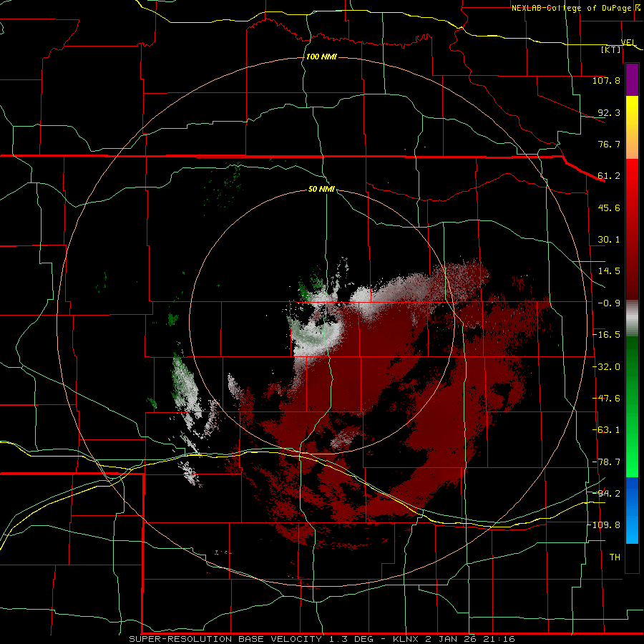Click the 30.1 scale value
The width and height of the screenshot is (644, 644).
pos(609,240)
